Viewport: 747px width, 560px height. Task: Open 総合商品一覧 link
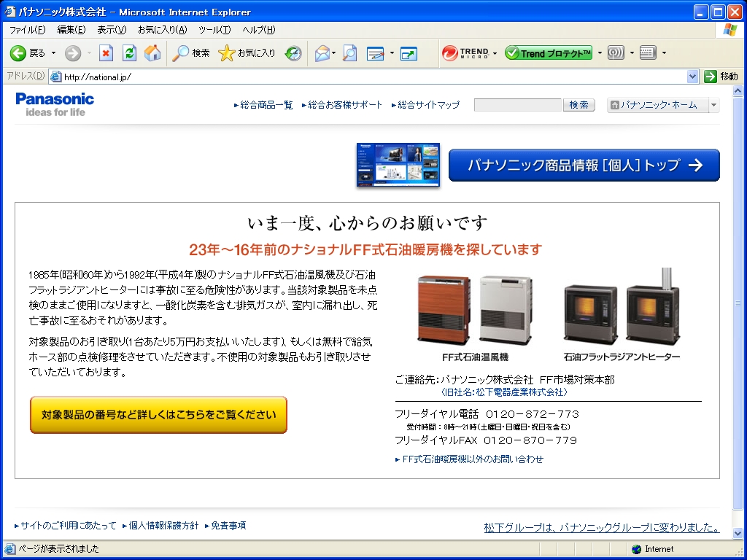(x=263, y=105)
